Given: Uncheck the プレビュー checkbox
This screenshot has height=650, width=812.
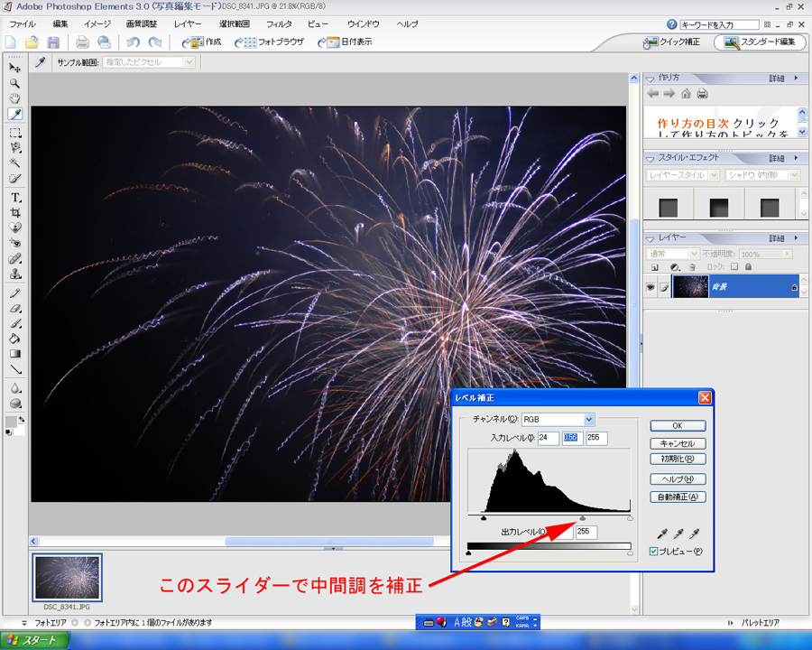Looking at the screenshot, I should point(654,551).
